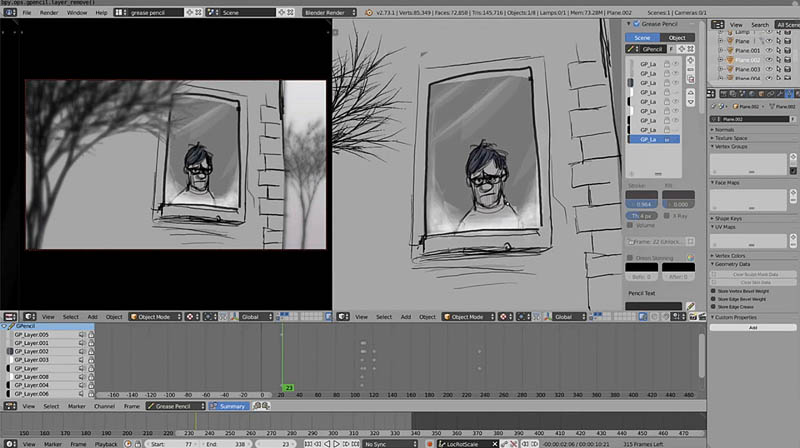Switch to the Object tab in Grease Pencil panel
This screenshot has height=448, width=800.
676,37
